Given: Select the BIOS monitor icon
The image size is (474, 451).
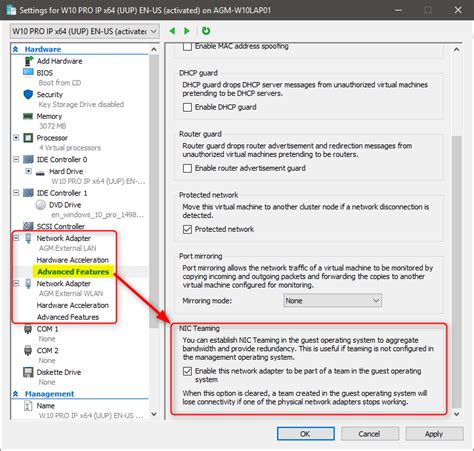Looking at the screenshot, I should (28, 72).
